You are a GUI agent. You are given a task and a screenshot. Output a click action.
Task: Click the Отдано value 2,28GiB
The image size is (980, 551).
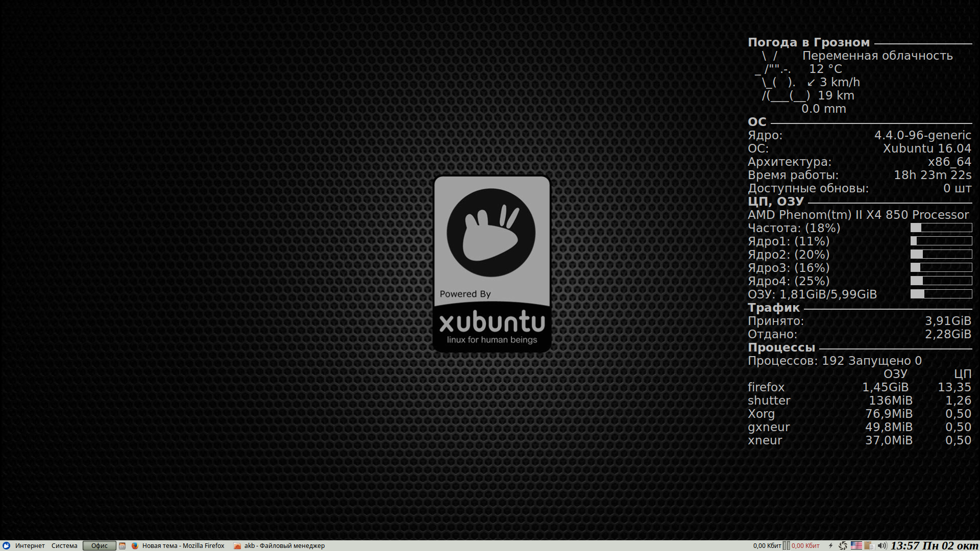pos(948,334)
